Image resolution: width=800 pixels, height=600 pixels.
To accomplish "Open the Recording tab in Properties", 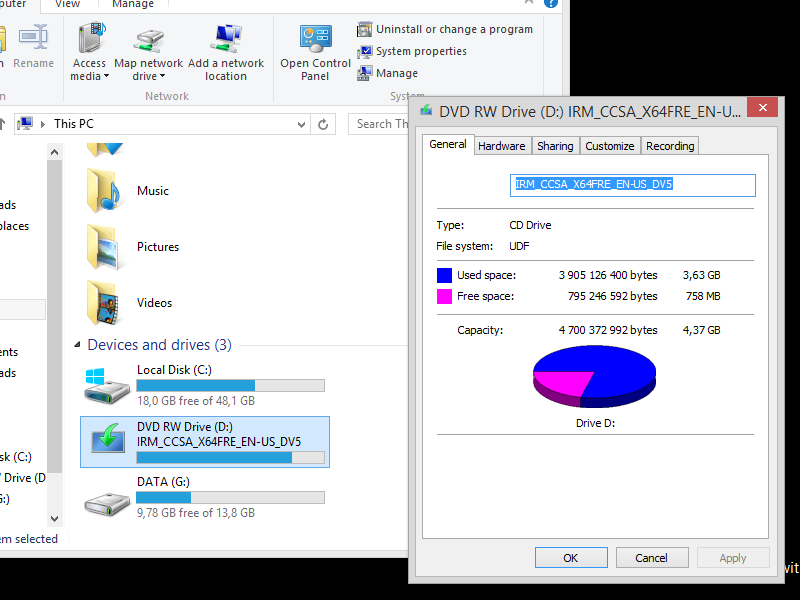I will [670, 146].
